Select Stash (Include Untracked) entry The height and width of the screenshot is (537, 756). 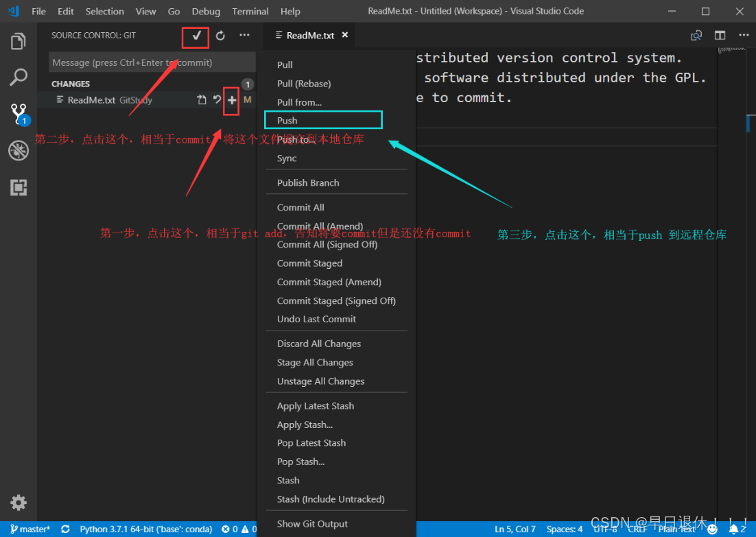337,499
